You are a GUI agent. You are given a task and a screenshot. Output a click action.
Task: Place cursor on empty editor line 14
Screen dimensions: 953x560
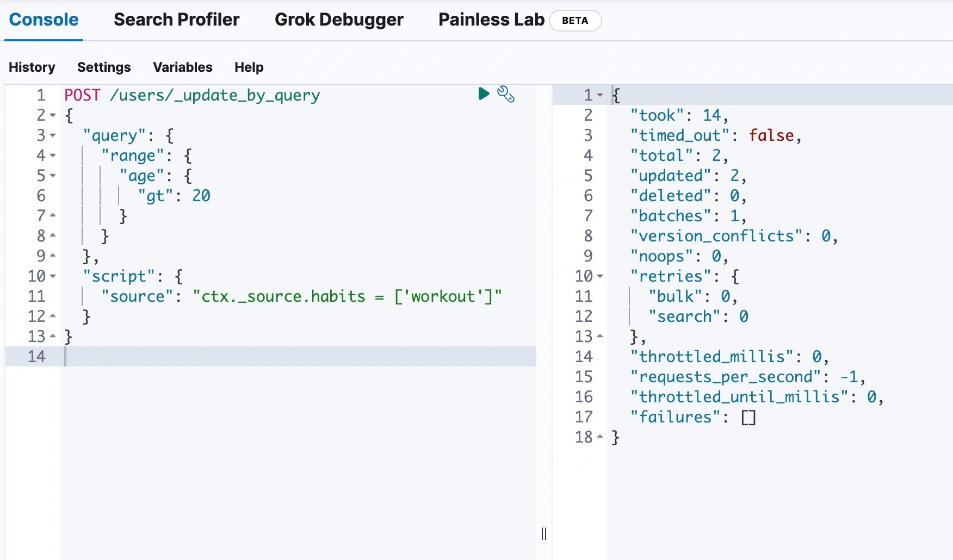click(272, 357)
